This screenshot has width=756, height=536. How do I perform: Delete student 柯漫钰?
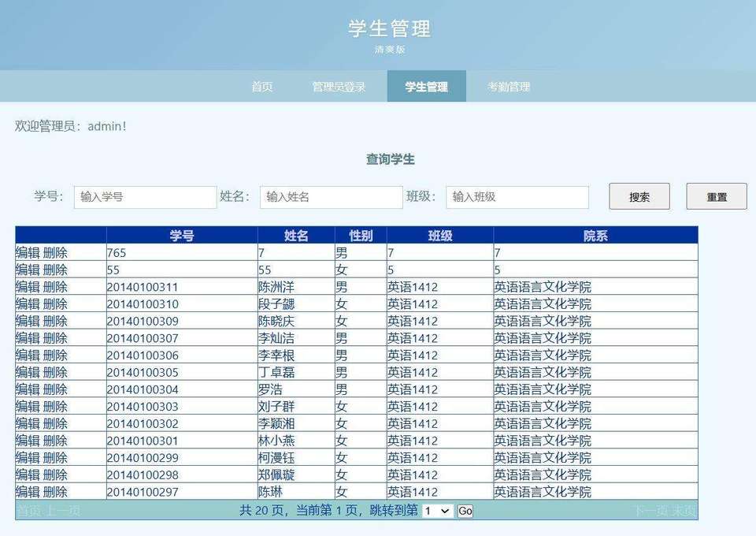coord(55,458)
